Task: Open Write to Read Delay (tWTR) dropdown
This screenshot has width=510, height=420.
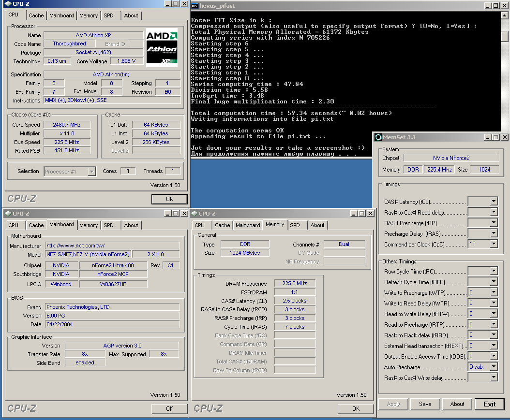Action: (494, 303)
